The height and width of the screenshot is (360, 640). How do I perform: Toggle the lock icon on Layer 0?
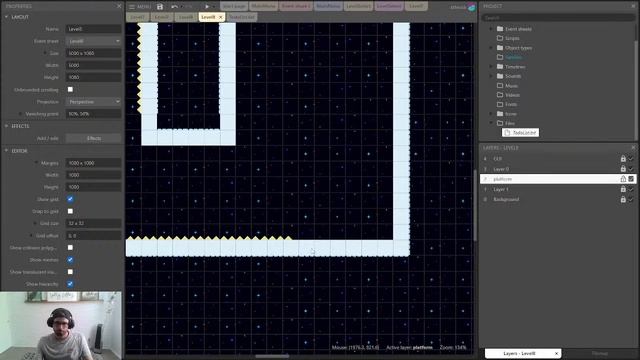pyautogui.click(x=623, y=169)
